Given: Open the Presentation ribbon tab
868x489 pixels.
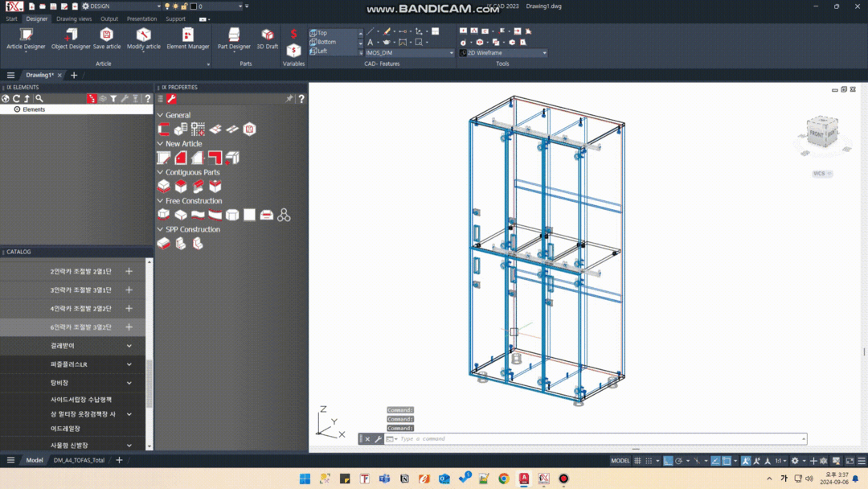Looking at the screenshot, I should [x=141, y=18].
